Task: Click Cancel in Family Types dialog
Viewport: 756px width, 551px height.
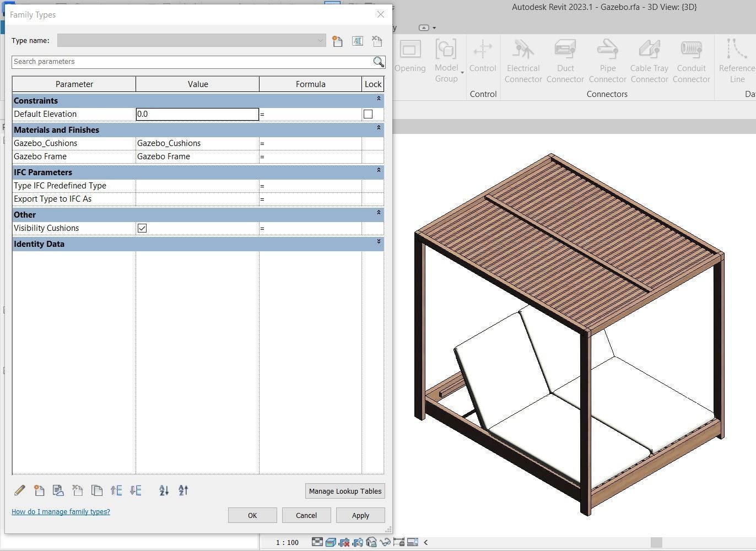Action: point(306,515)
